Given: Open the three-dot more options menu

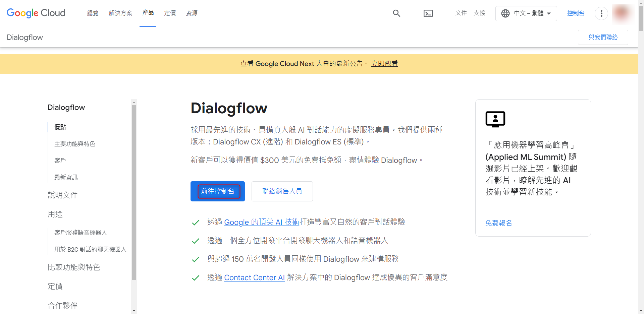Looking at the screenshot, I should point(601,13).
